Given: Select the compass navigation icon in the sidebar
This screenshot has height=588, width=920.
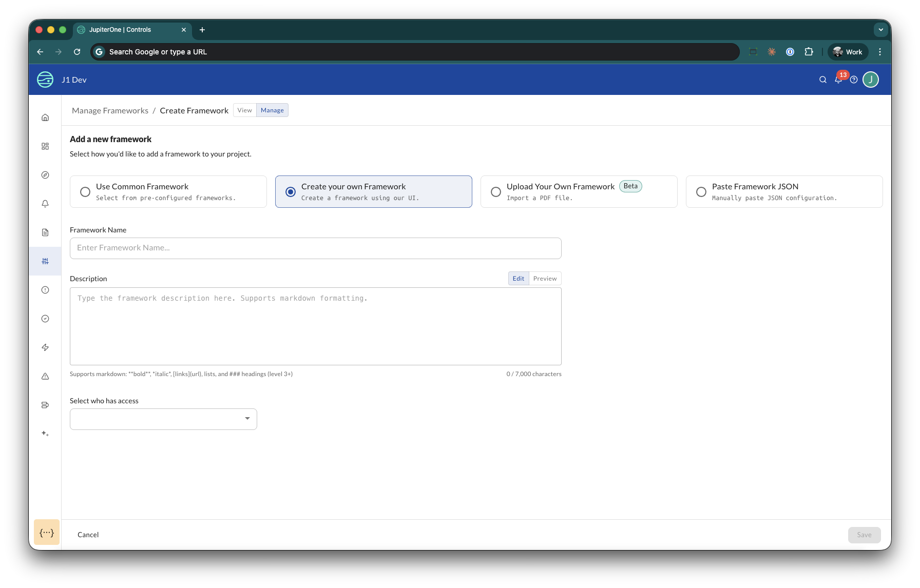Looking at the screenshot, I should 45,174.
